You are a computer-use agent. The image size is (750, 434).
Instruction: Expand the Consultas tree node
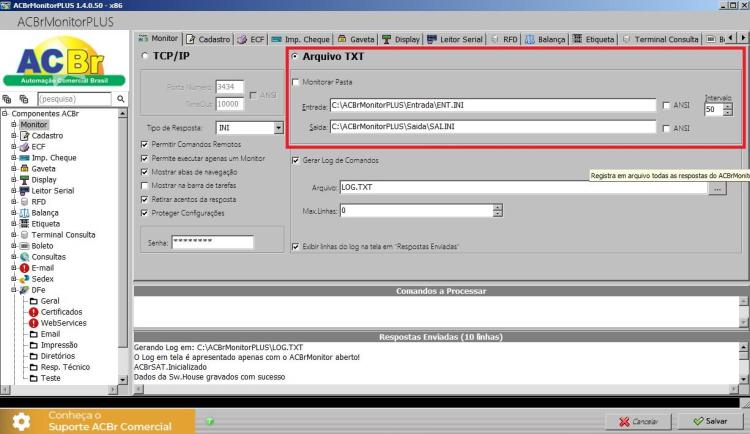click(14, 257)
